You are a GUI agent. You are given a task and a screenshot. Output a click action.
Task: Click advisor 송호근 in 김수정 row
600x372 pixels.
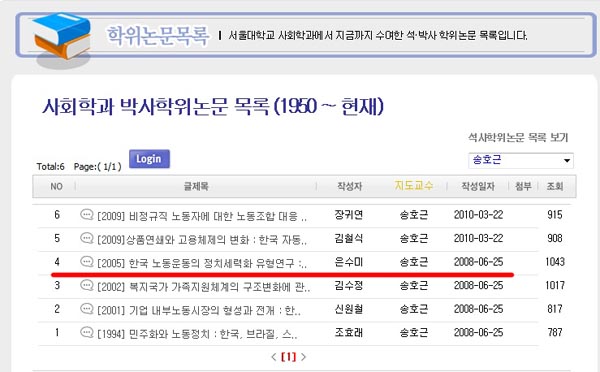pos(414,285)
